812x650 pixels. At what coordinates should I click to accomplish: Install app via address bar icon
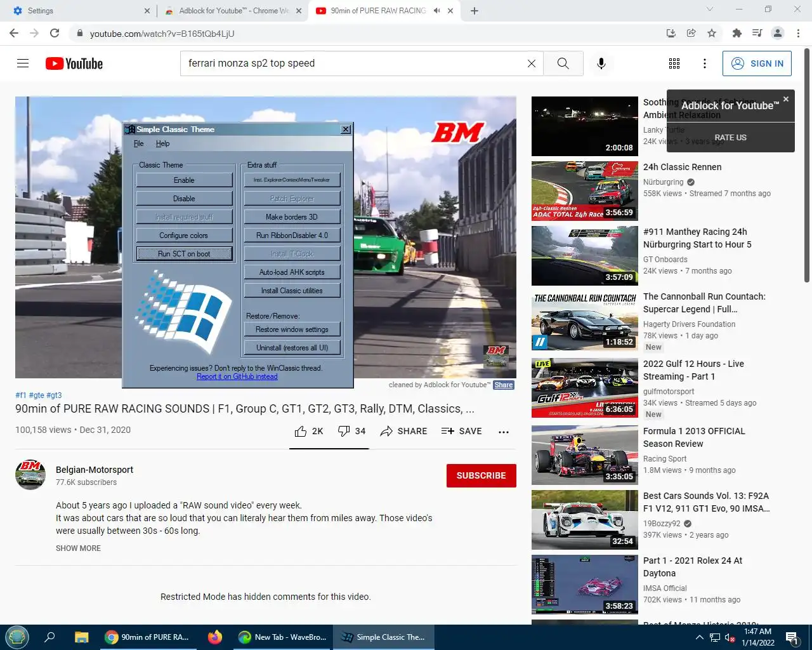click(x=671, y=33)
